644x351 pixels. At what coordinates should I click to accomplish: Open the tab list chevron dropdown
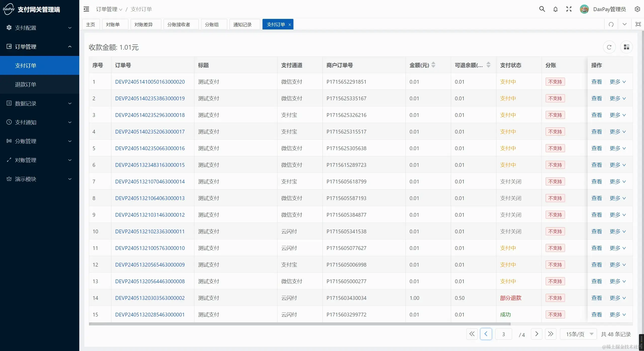624,24
